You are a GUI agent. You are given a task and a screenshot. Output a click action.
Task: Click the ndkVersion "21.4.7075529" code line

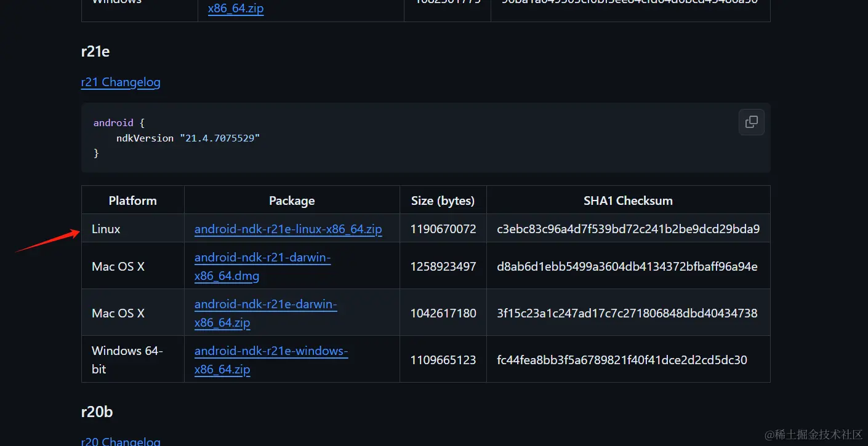pyautogui.click(x=188, y=138)
